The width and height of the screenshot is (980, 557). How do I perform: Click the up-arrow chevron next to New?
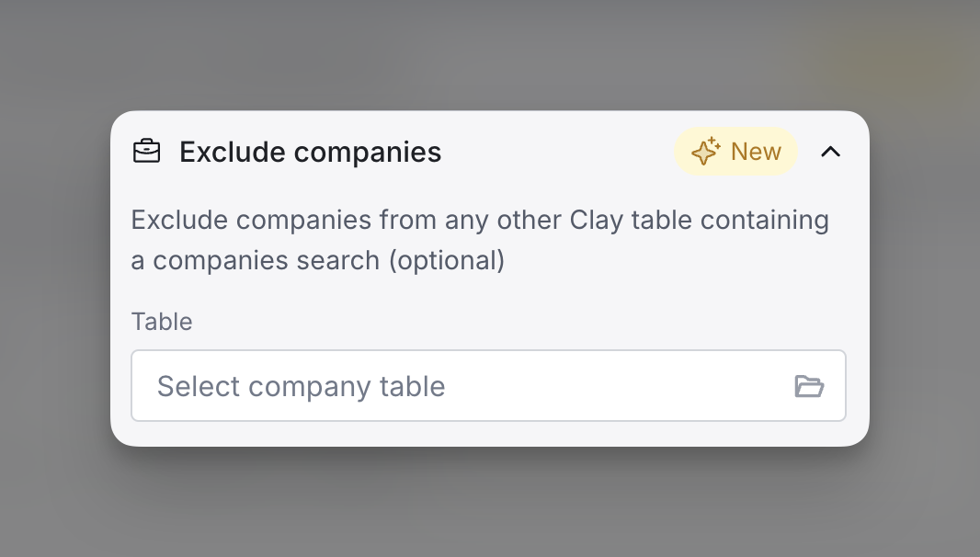(831, 152)
